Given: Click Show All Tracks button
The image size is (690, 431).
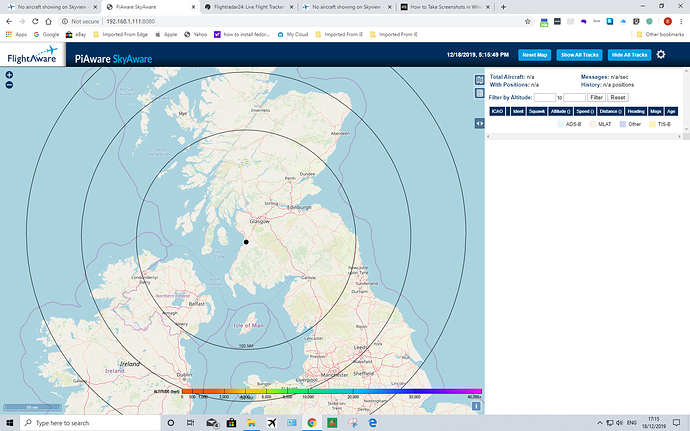Looking at the screenshot, I should [x=579, y=55].
